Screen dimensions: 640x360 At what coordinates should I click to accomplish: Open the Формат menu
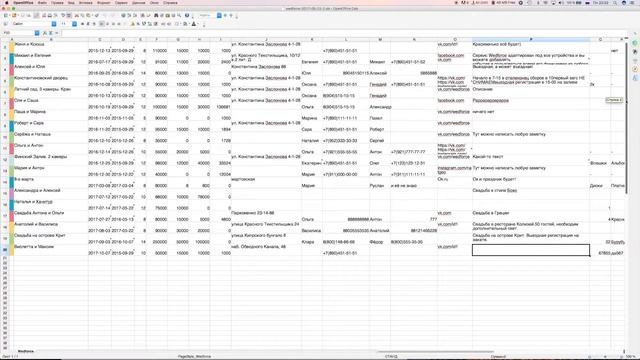[x=104, y=3]
